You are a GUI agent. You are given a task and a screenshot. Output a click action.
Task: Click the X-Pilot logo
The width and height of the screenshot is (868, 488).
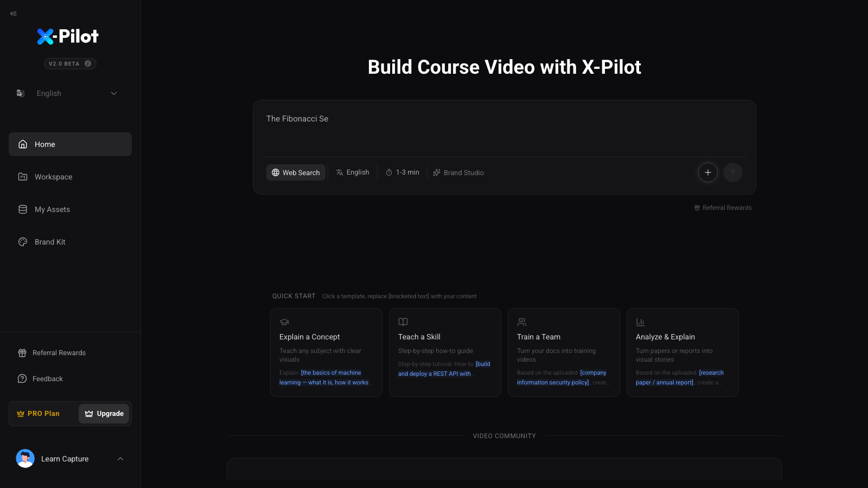(68, 36)
